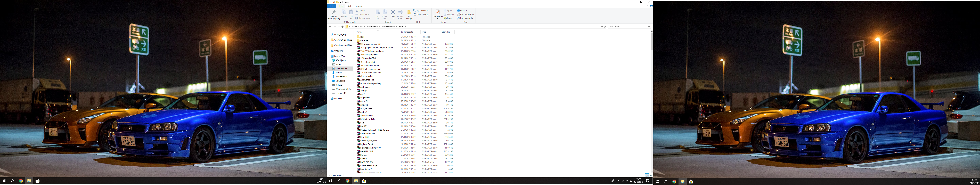Viewport: 980px width, 185px height.
Task: Pin folder with Fest til Hurtigtilgang
Action: (334, 15)
